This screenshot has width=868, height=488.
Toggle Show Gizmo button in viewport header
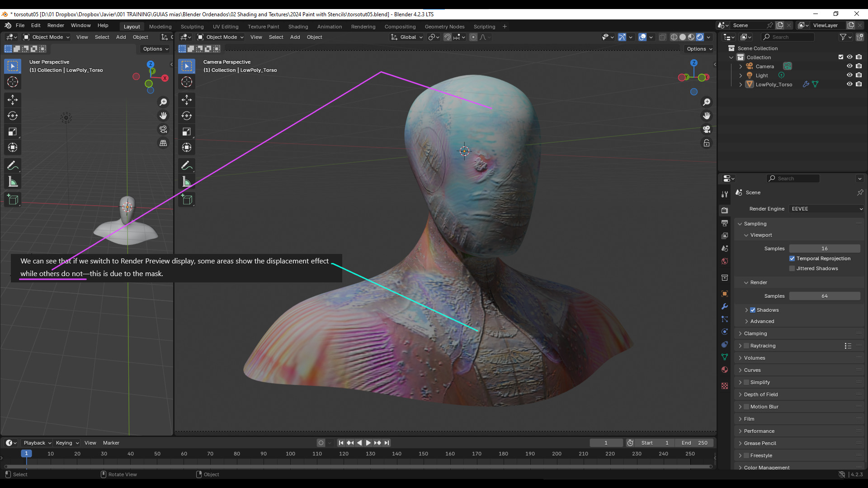[x=622, y=37]
